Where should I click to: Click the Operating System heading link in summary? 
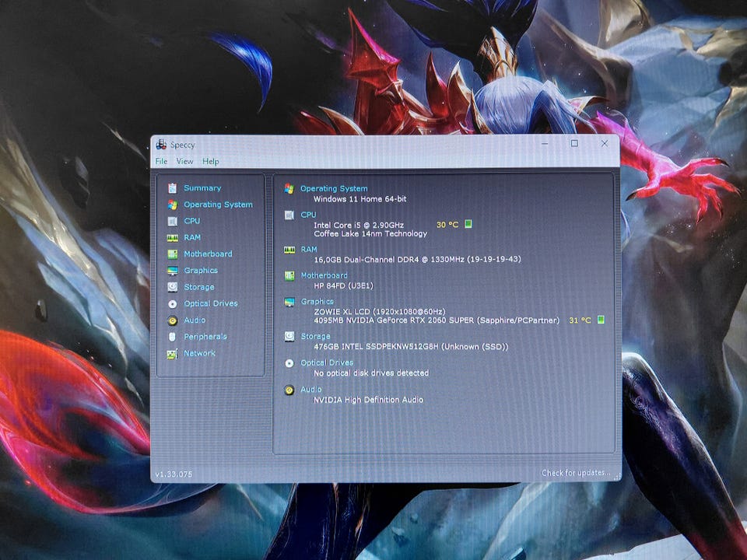(334, 188)
